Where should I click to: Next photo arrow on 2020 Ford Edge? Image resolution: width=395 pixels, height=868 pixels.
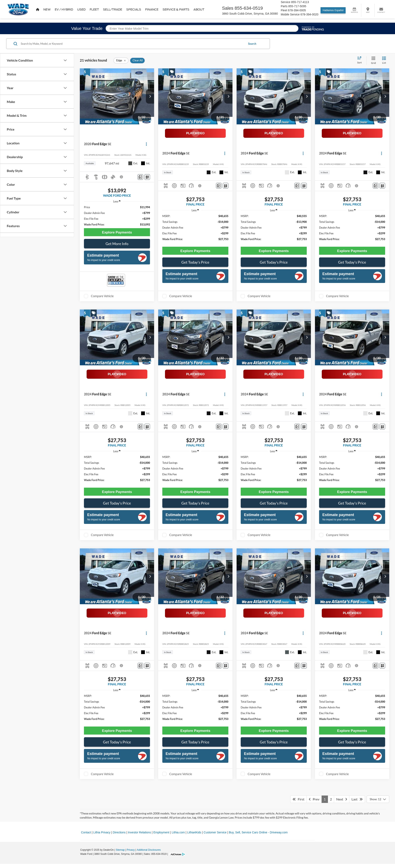(150, 96)
